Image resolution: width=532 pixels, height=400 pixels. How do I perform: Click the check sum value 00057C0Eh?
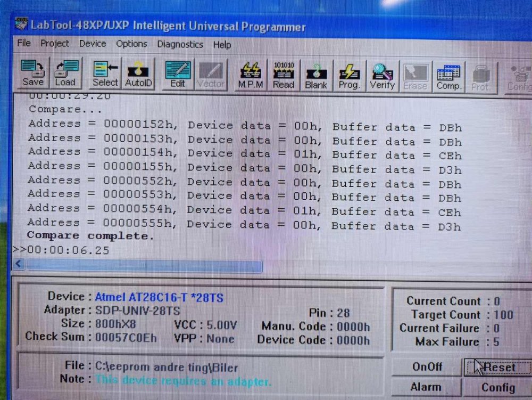coord(126,338)
